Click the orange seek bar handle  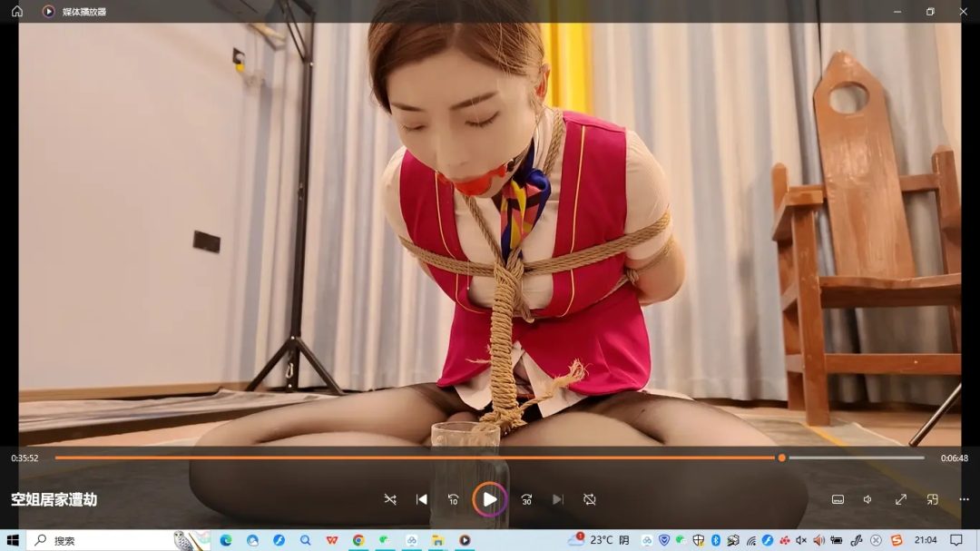click(x=781, y=458)
